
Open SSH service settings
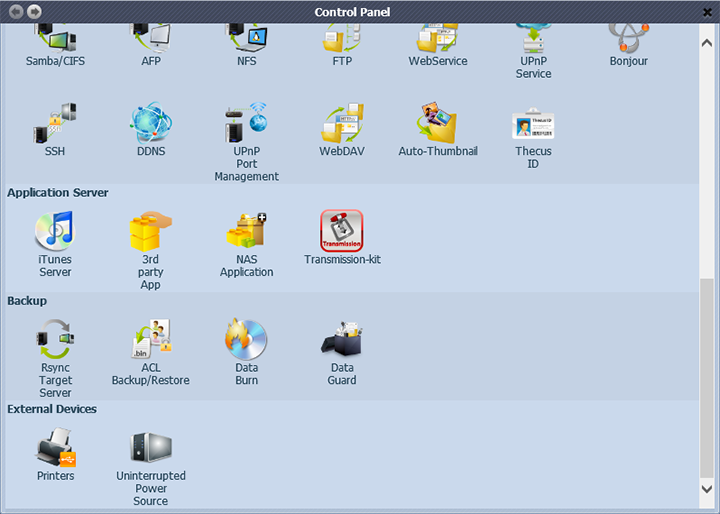(x=55, y=124)
